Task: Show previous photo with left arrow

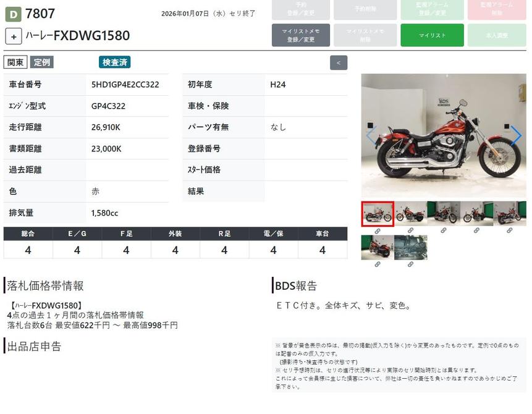Action: [x=371, y=135]
